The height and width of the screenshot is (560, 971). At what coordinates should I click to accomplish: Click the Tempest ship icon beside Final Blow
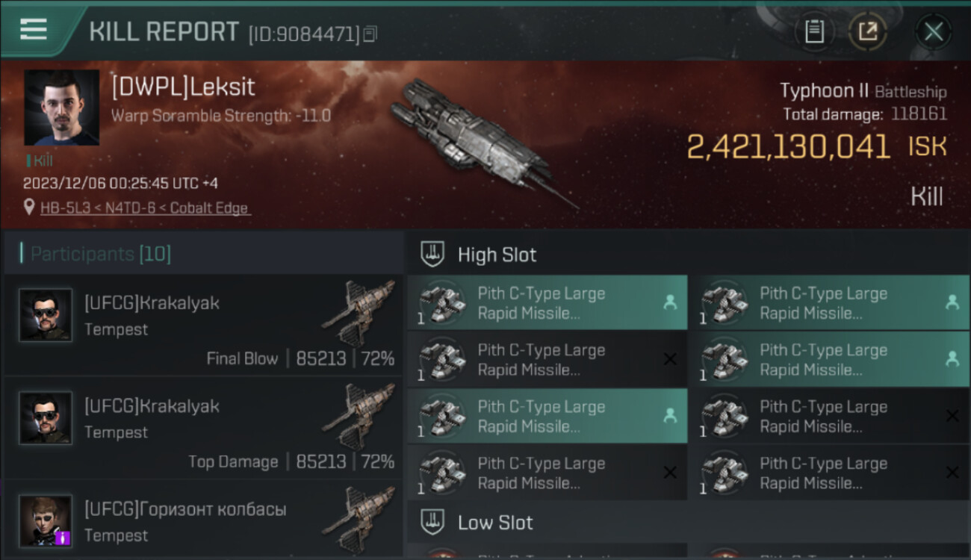pos(359,313)
